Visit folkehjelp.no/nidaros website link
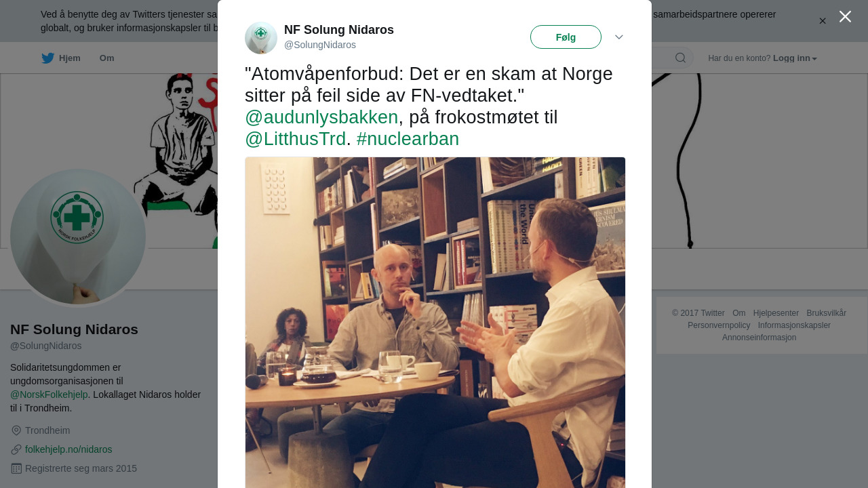 [68, 449]
